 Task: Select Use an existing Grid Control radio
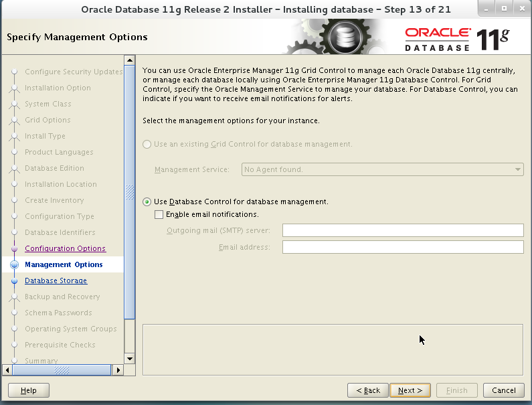[147, 145]
